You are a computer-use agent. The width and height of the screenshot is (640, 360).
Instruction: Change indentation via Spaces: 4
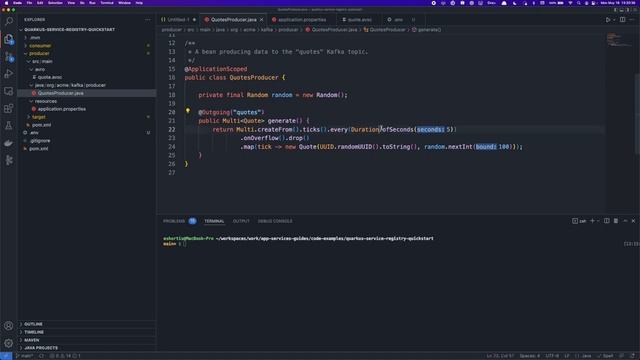[x=529, y=356]
